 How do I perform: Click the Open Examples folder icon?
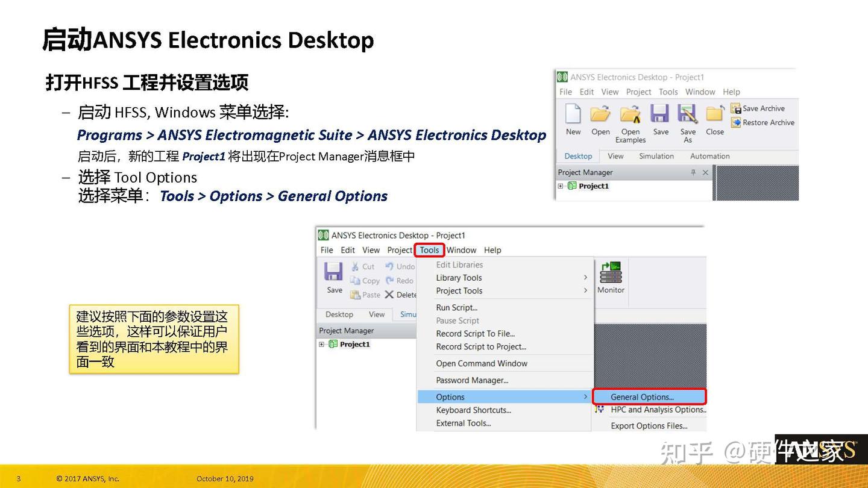click(629, 114)
